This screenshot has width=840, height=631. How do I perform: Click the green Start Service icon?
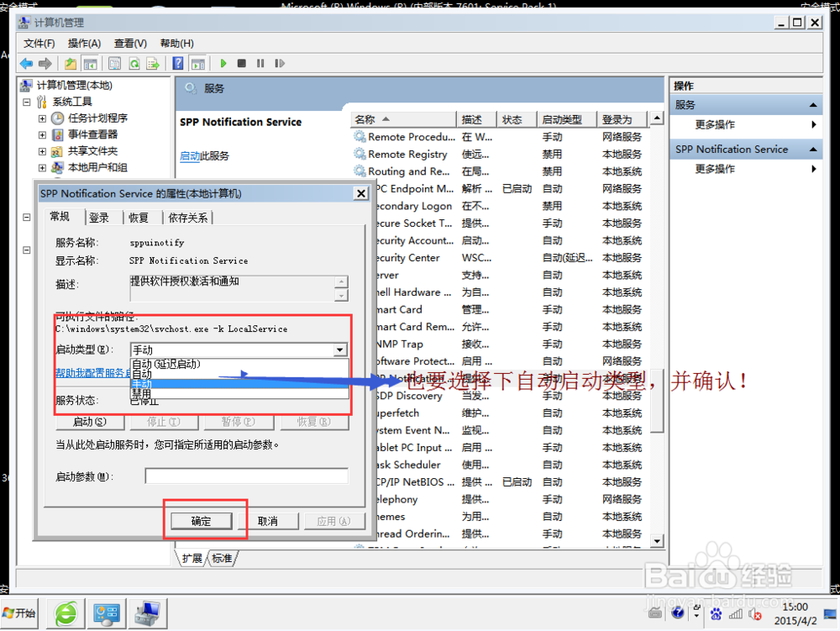tap(223, 63)
